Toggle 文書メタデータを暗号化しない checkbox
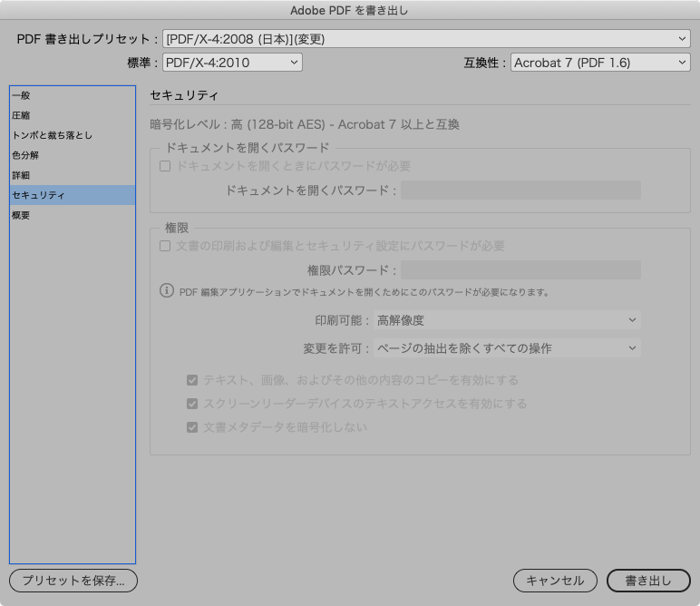This screenshot has height=606, width=700. click(x=192, y=427)
